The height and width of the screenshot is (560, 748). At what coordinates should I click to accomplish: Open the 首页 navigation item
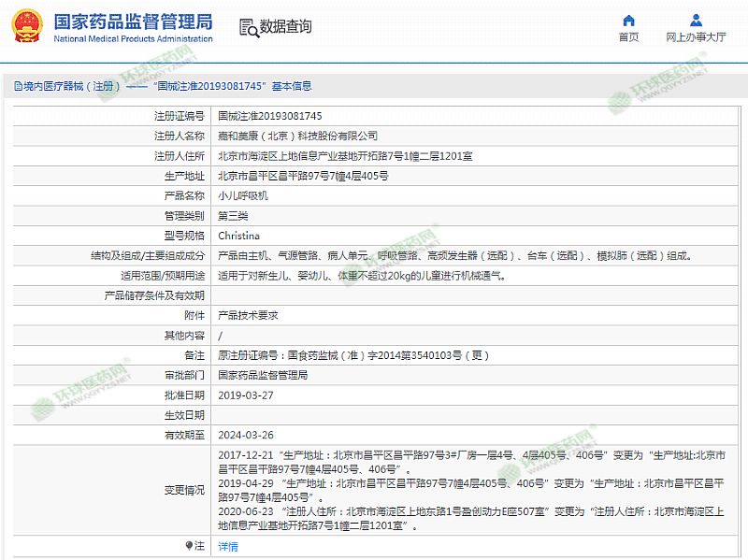tap(628, 37)
